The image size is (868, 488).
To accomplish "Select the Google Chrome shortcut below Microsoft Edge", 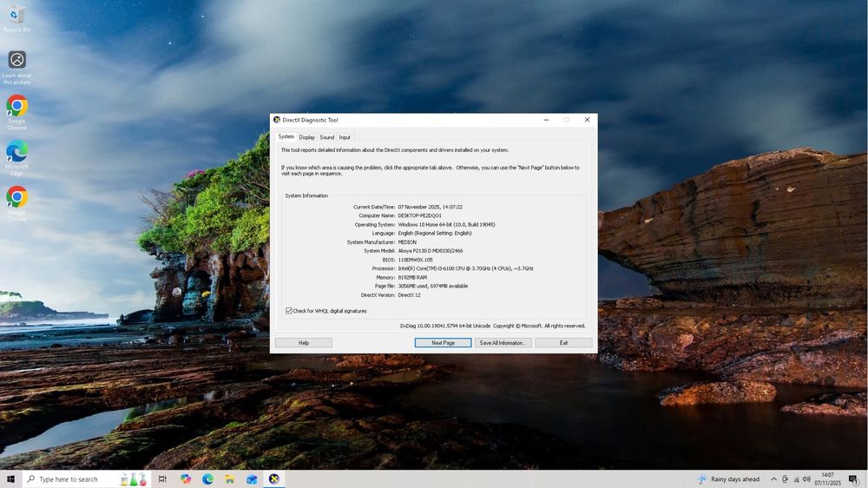I will click(x=16, y=203).
